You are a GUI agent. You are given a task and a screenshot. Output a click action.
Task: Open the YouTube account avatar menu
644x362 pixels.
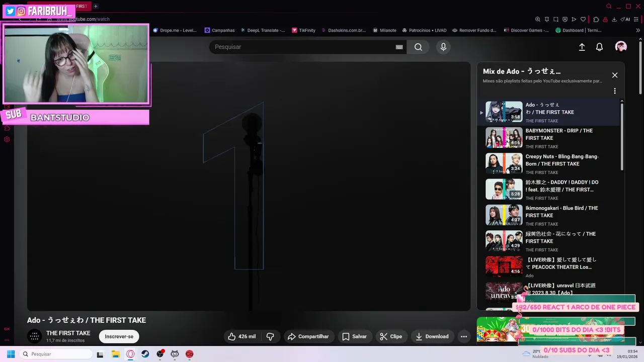pos(621,47)
